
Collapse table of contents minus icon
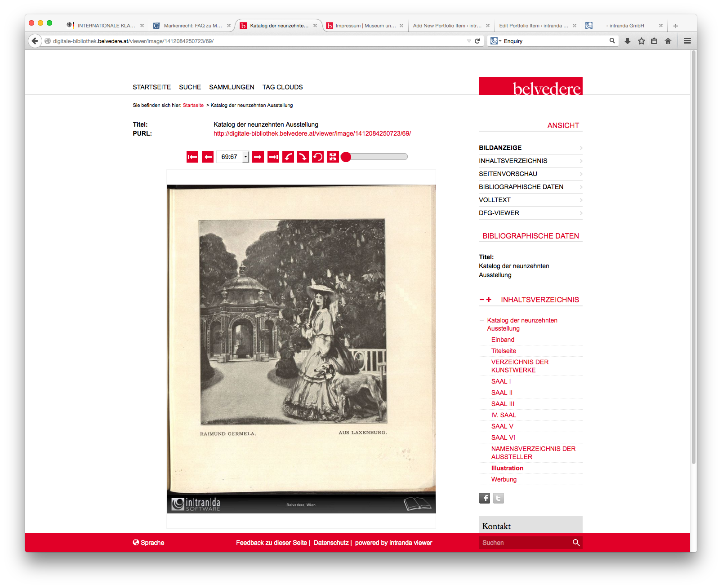click(481, 300)
